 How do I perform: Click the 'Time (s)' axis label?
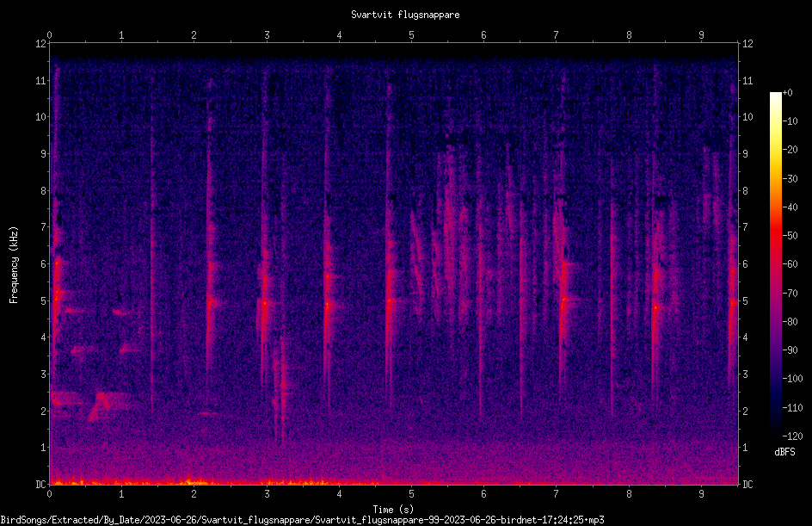(x=393, y=510)
